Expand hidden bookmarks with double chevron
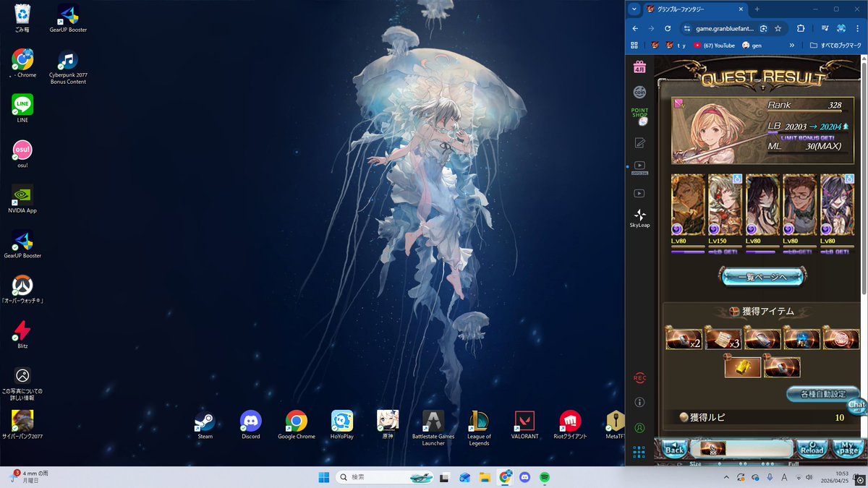Viewport: 868px width, 488px height. [x=792, y=45]
